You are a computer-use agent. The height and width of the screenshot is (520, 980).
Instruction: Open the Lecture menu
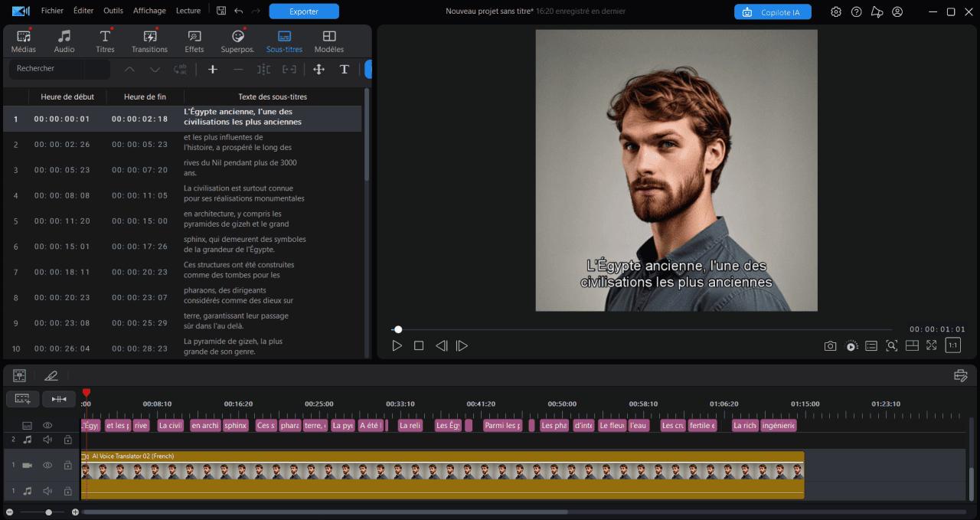[x=188, y=11]
